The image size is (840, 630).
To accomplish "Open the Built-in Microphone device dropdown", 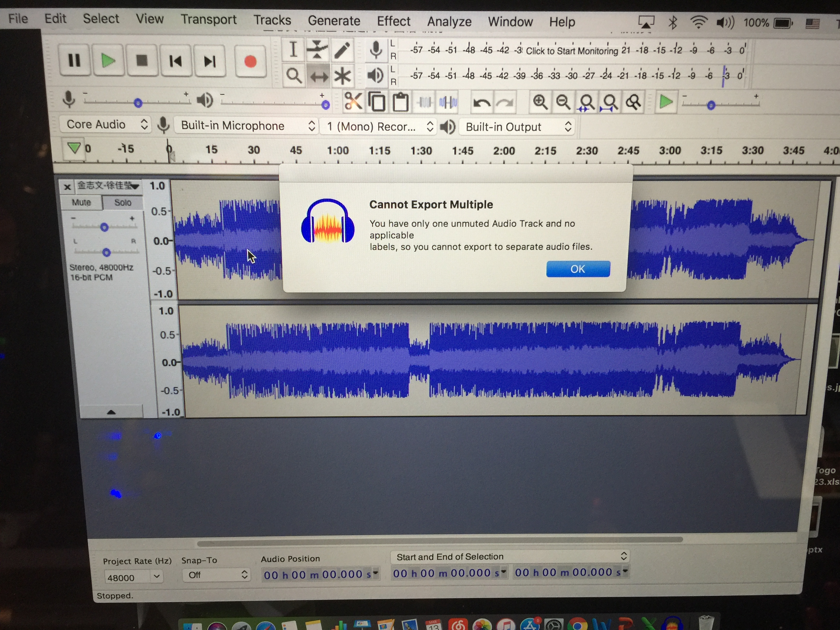I will click(x=247, y=126).
